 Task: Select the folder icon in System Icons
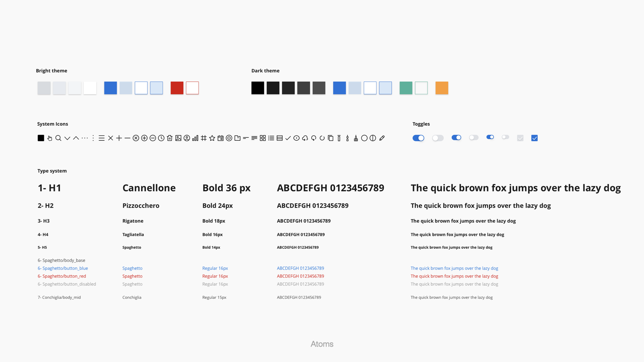click(x=237, y=138)
